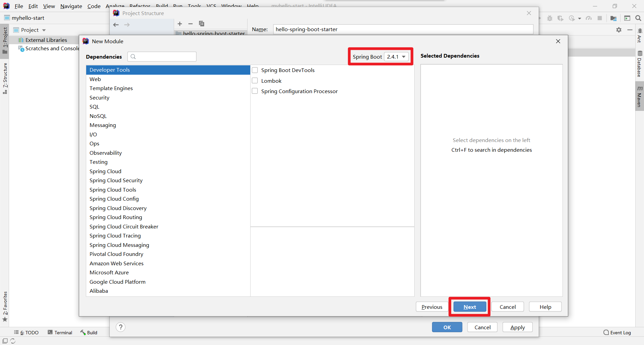The height and width of the screenshot is (345, 644).
Task: Click the module Name field in Project Structure
Action: coord(403,29)
